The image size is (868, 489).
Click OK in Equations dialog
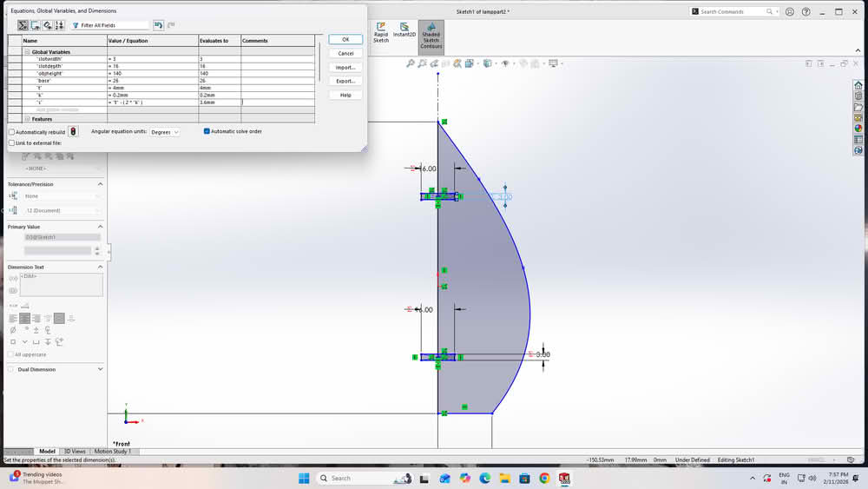(x=345, y=39)
